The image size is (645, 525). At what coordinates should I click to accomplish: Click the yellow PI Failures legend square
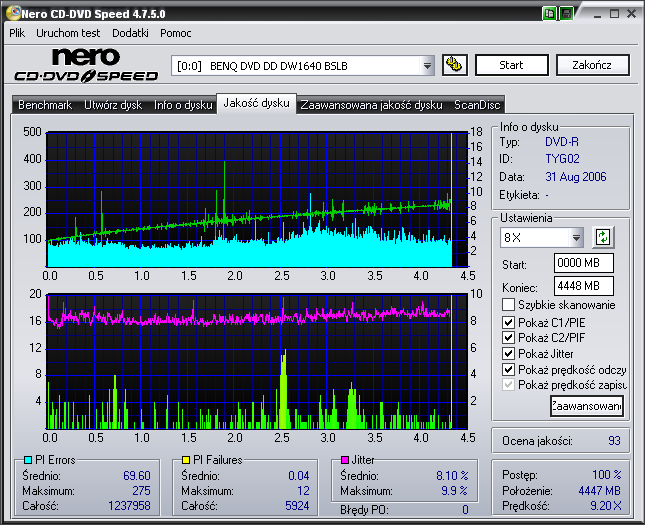(x=186, y=460)
